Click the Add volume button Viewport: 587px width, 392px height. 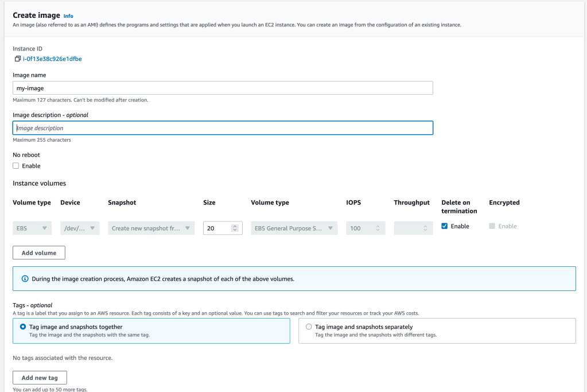click(38, 253)
